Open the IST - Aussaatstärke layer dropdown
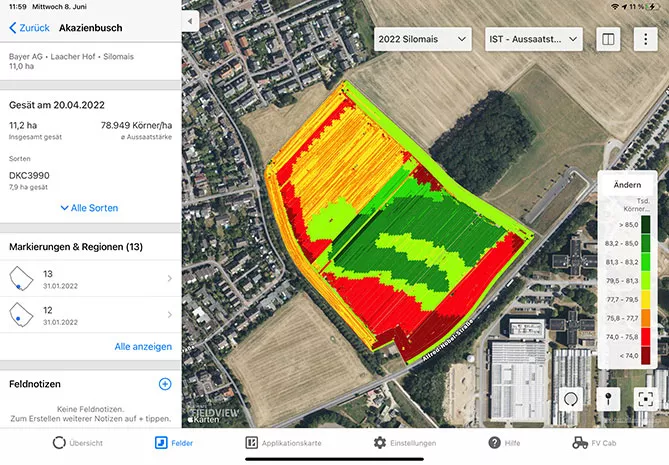This screenshot has width=669, height=465. click(x=534, y=39)
